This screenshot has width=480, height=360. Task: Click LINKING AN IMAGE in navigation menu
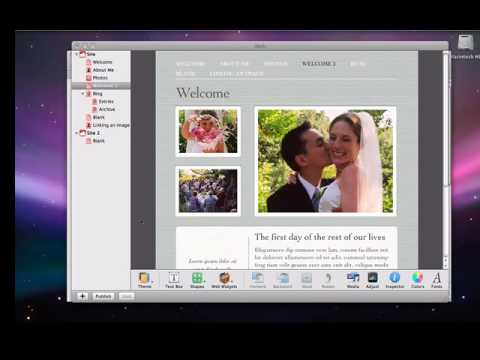pyautogui.click(x=236, y=73)
